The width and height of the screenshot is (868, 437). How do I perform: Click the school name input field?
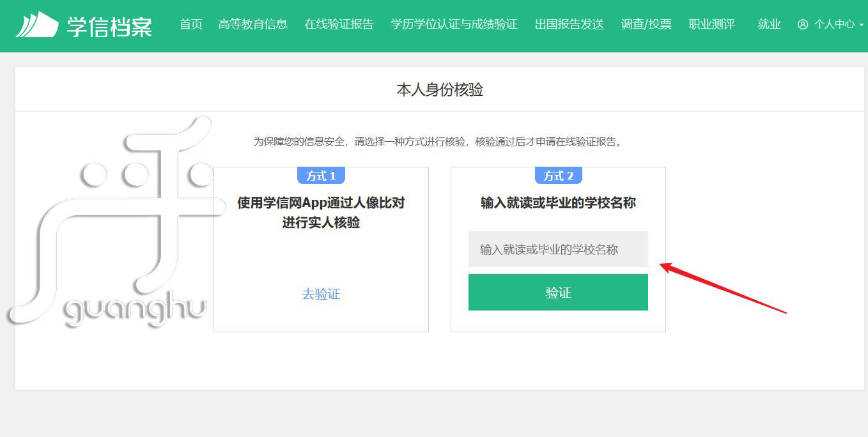[x=558, y=249]
